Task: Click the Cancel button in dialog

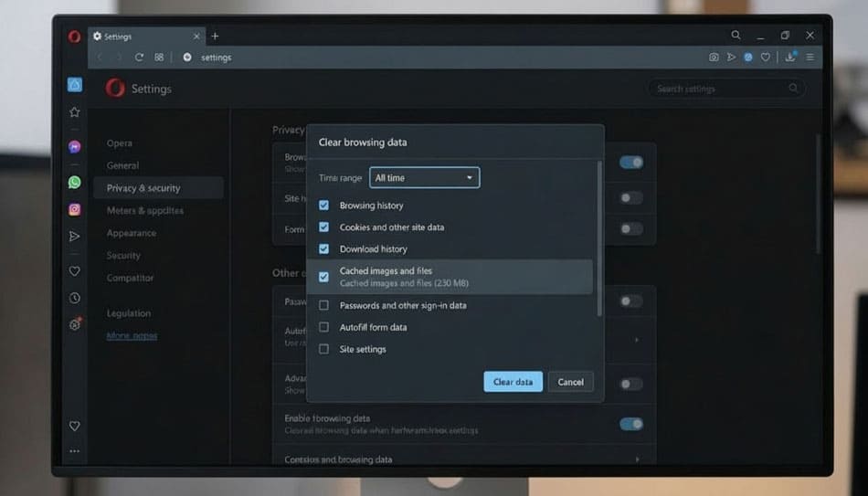Action: tap(570, 382)
